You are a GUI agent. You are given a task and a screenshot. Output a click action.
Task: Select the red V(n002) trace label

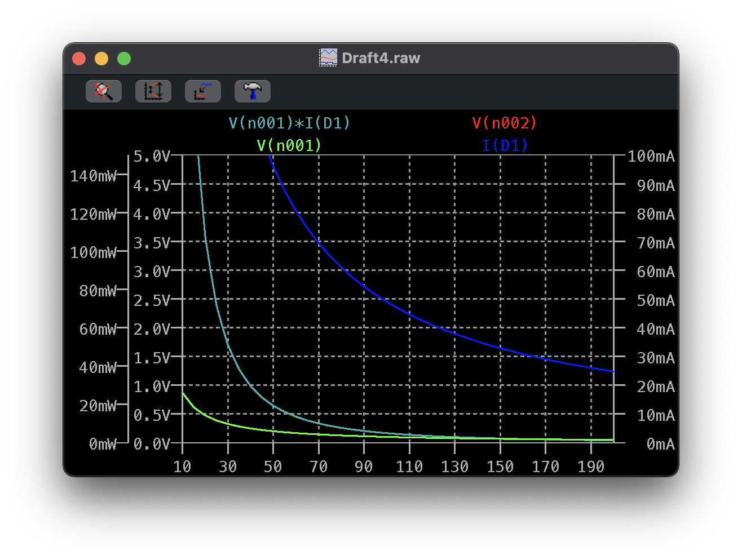click(505, 123)
